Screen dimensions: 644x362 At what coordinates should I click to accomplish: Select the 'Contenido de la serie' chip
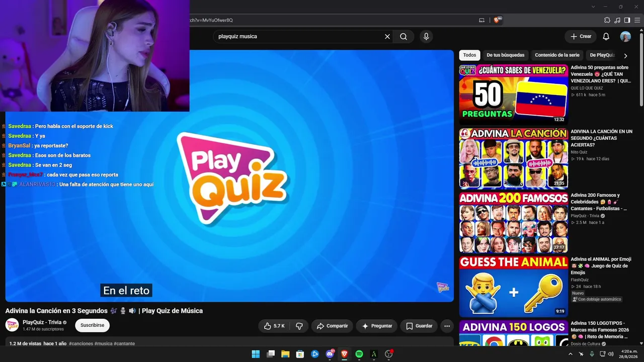[557, 55]
